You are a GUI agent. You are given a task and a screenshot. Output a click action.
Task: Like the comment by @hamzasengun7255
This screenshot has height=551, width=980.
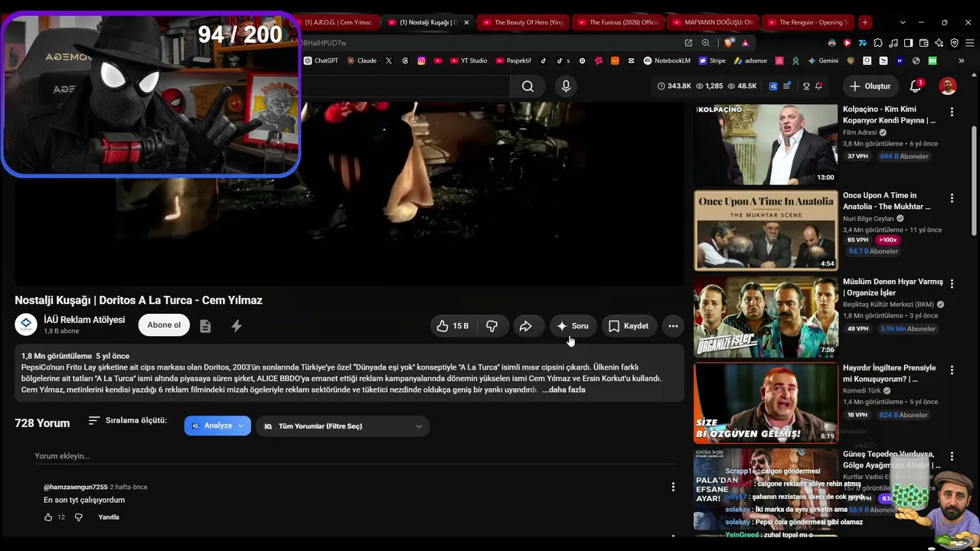coord(48,517)
